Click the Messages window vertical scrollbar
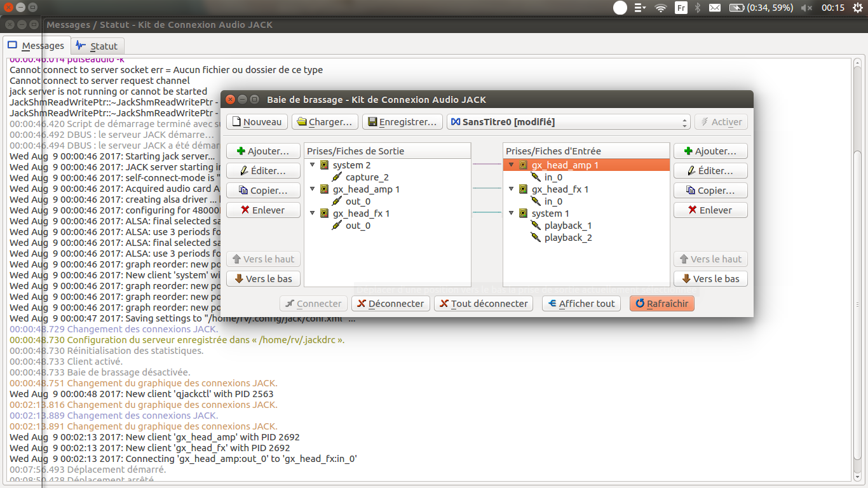The image size is (868, 488). point(858,269)
